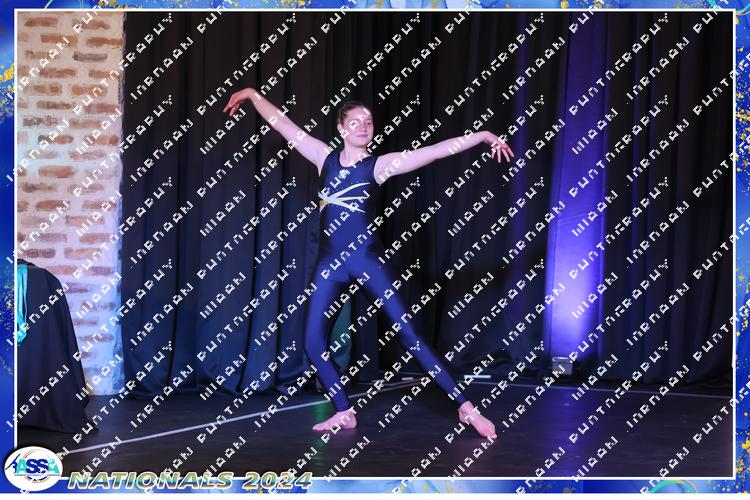Click the round ASSA logo badge
750x500 pixels.
click(33, 469)
